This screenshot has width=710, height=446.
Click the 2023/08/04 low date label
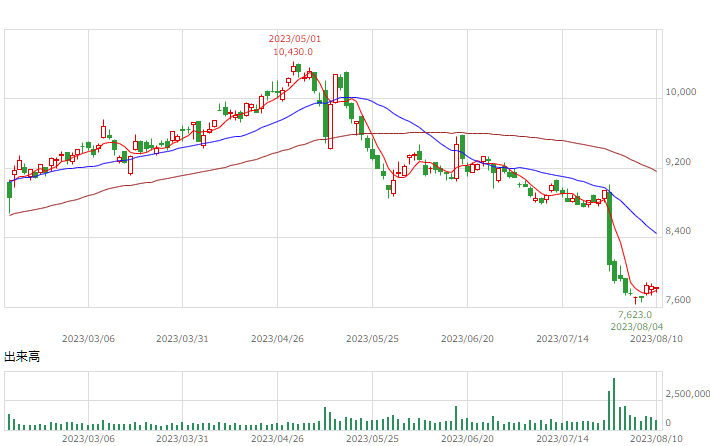click(637, 326)
